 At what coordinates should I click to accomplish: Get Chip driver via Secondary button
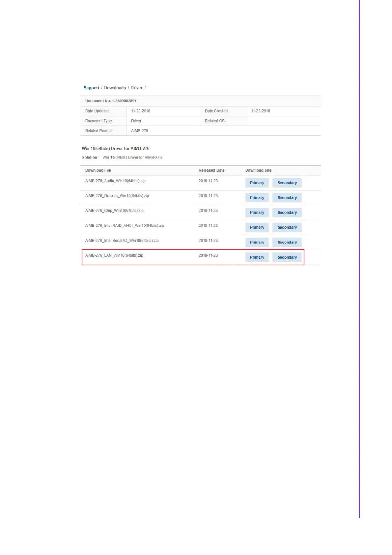coord(287,213)
